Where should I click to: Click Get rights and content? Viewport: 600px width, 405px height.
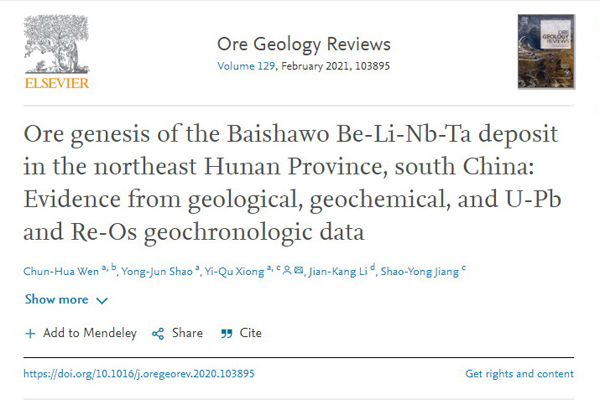[x=520, y=373]
